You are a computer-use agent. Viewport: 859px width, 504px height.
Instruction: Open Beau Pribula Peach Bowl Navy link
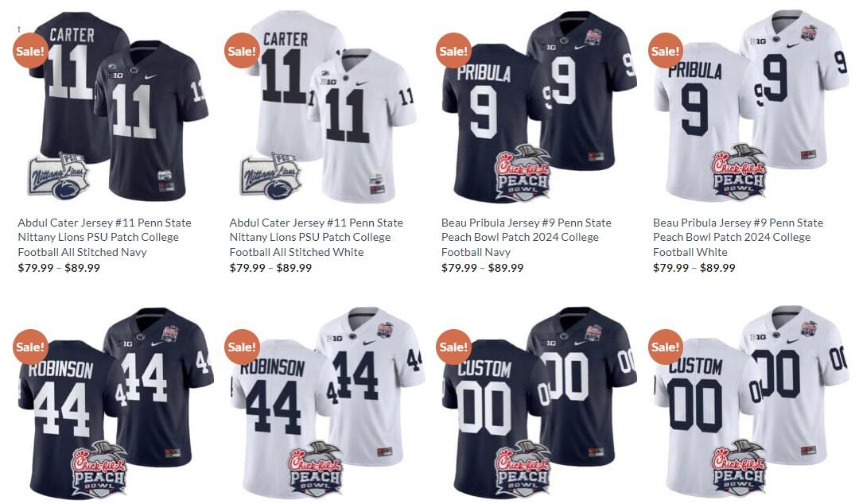[527, 237]
